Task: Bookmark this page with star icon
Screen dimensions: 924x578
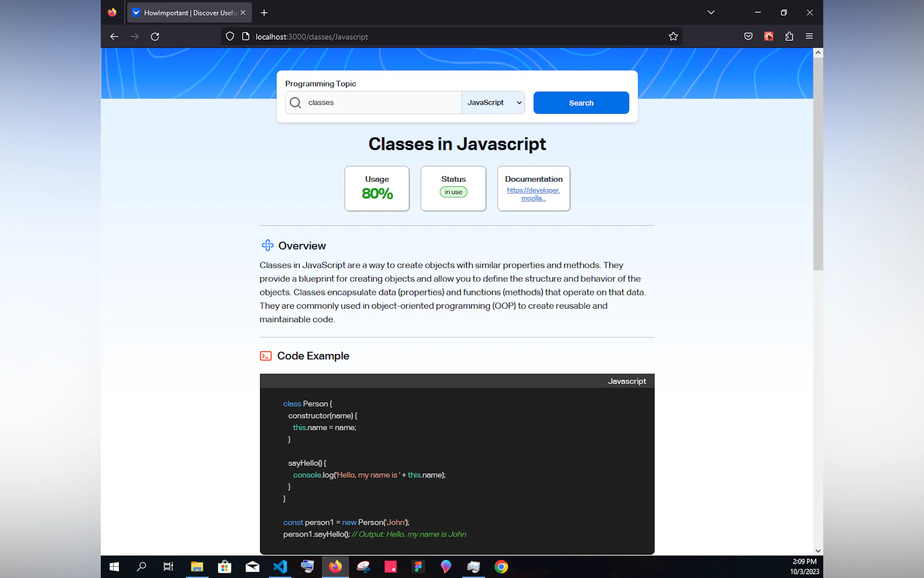Action: pyautogui.click(x=673, y=37)
